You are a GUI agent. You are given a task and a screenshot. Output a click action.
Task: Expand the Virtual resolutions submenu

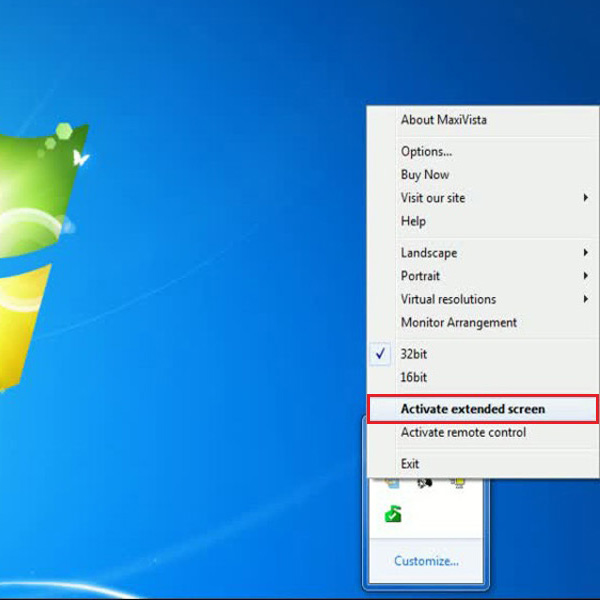tap(483, 299)
